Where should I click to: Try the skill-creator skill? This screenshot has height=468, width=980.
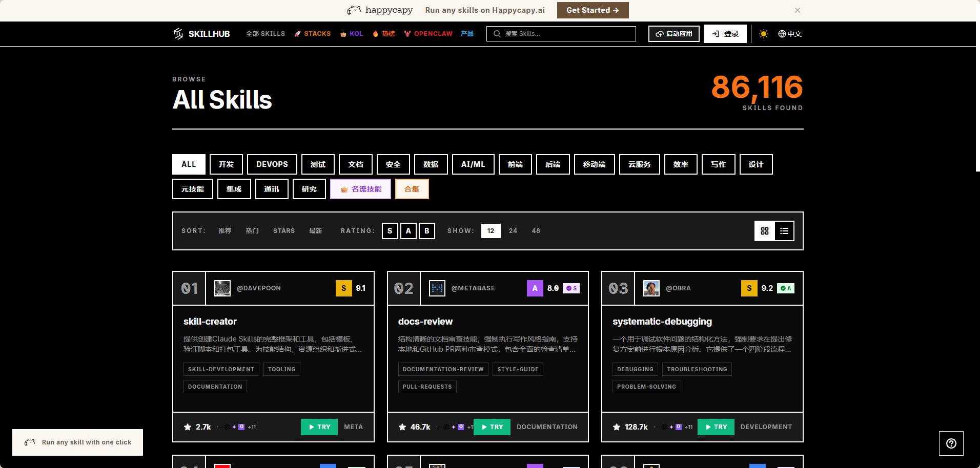pos(319,427)
